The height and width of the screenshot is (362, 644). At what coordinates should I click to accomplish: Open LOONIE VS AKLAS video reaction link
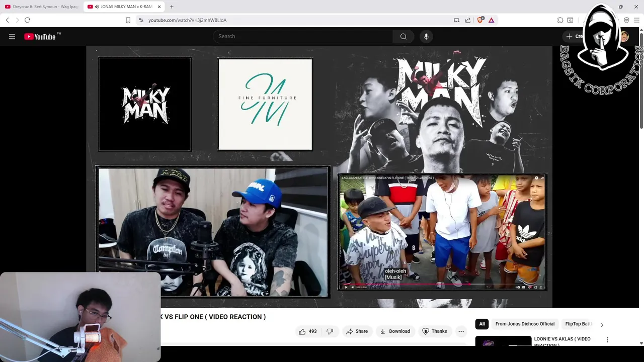click(562, 341)
